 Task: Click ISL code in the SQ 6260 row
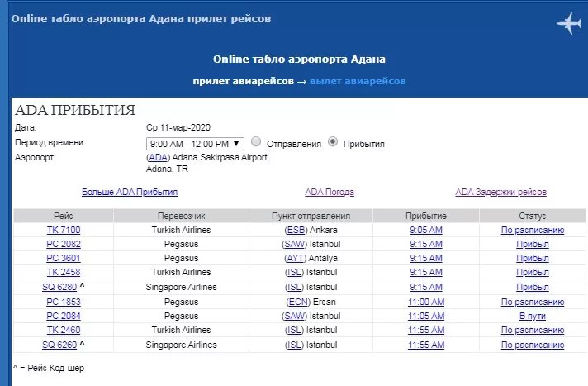tap(294, 345)
